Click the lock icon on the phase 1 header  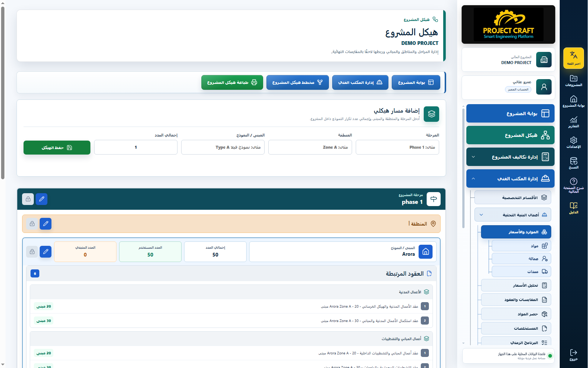tap(28, 199)
